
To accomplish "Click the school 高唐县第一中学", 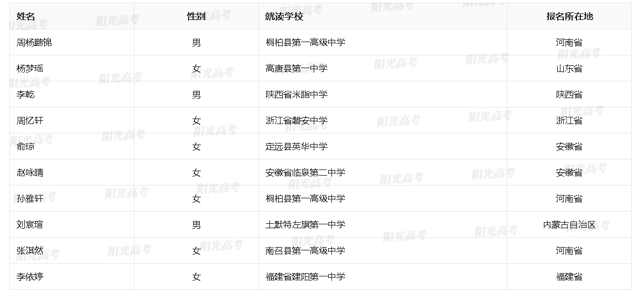I will coord(297,69).
